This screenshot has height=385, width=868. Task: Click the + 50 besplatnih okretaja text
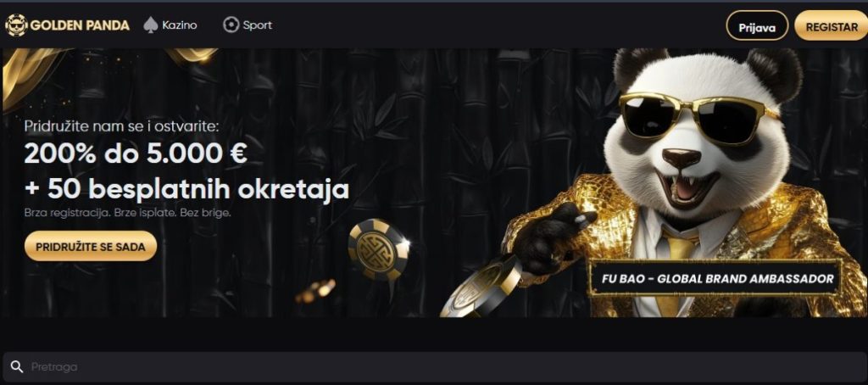187,189
